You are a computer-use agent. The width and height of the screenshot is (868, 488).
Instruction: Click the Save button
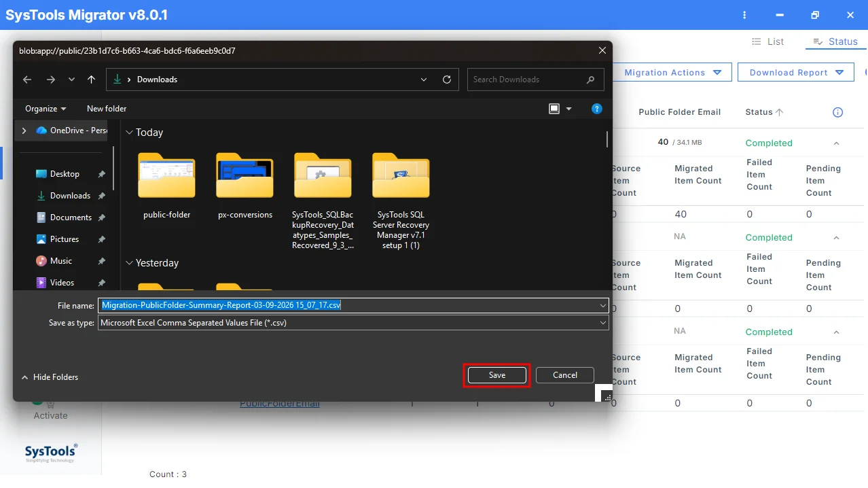(x=497, y=375)
